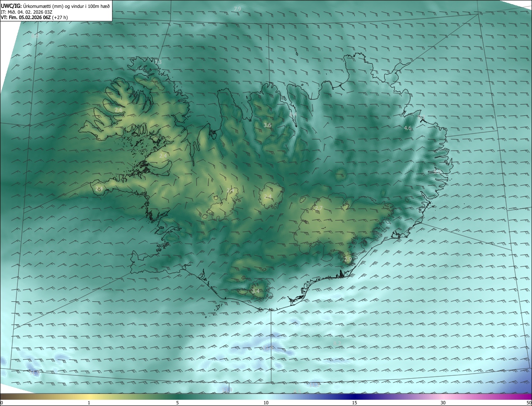Image resolution: width=532 pixels, height=406 pixels.
Task: Click the '30' tick on the color scale
Action: pyautogui.click(x=443, y=403)
